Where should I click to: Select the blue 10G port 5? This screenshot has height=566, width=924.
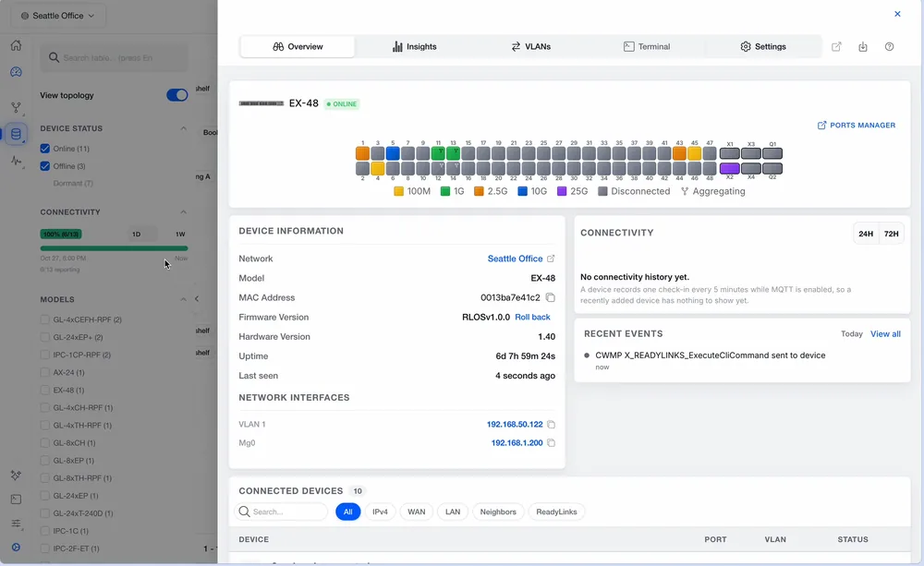[393, 153]
